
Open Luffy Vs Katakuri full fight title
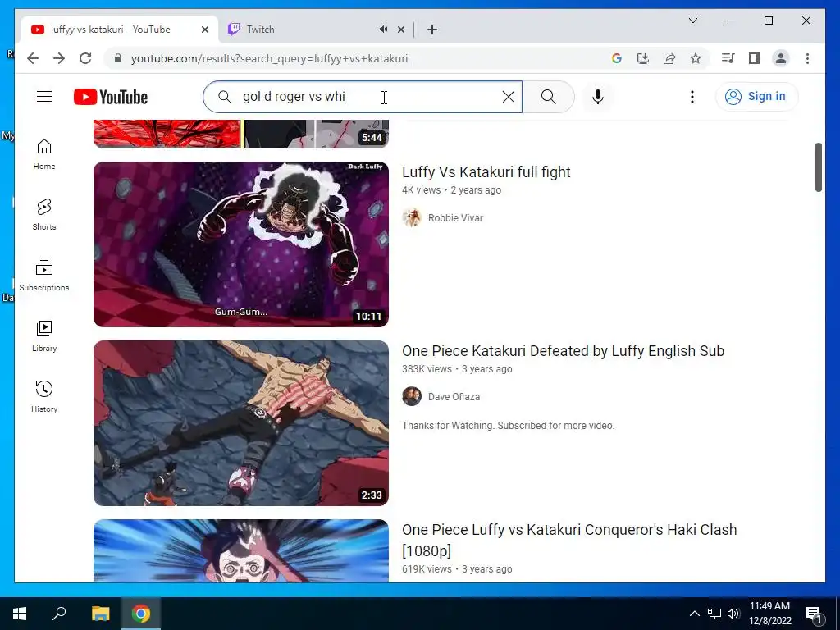click(x=486, y=172)
